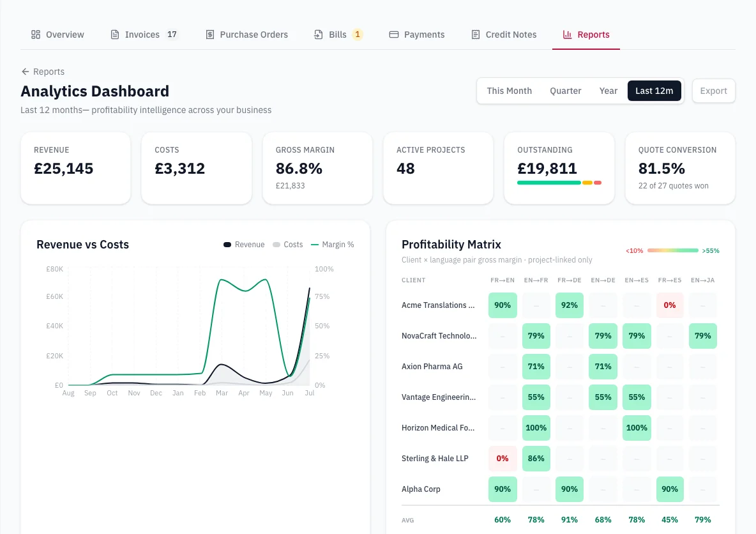The width and height of the screenshot is (756, 534).
Task: Click the Outstanding amount £19,811
Action: [x=547, y=169]
